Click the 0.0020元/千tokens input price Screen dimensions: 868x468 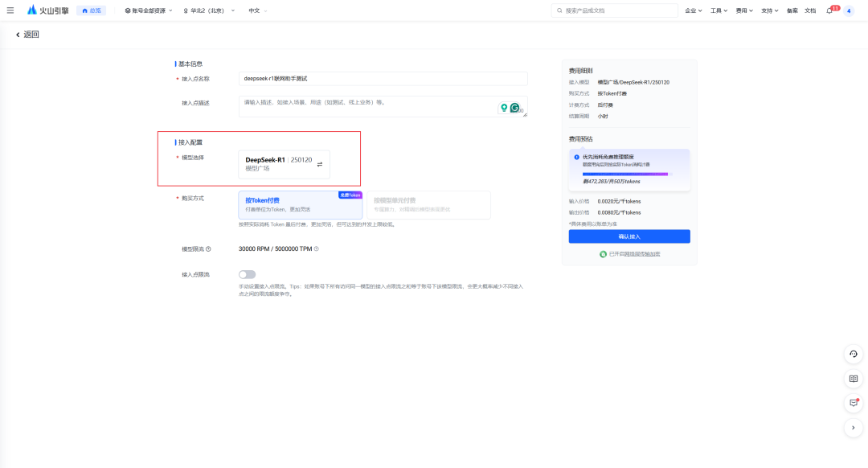pyautogui.click(x=619, y=201)
